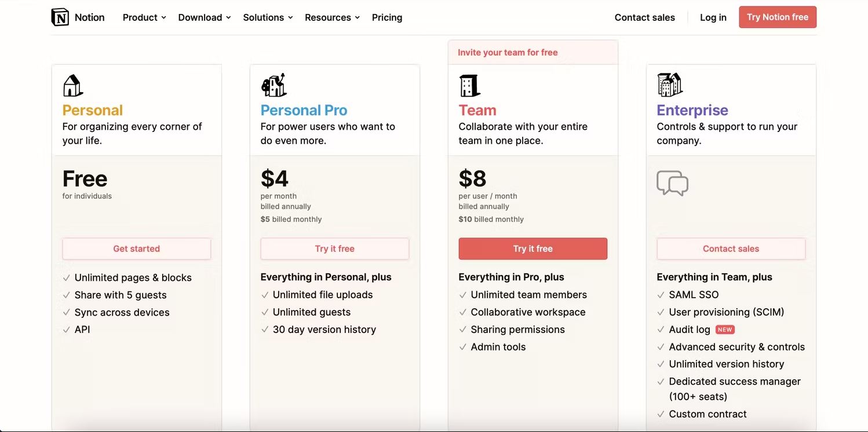Click the API feature text
868x432 pixels.
[x=82, y=330]
